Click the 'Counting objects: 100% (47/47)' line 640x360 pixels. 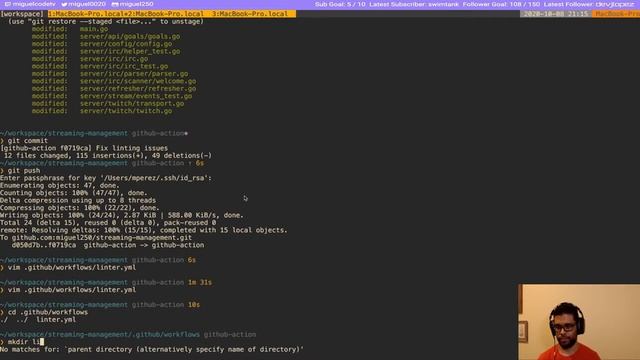pos(73,193)
